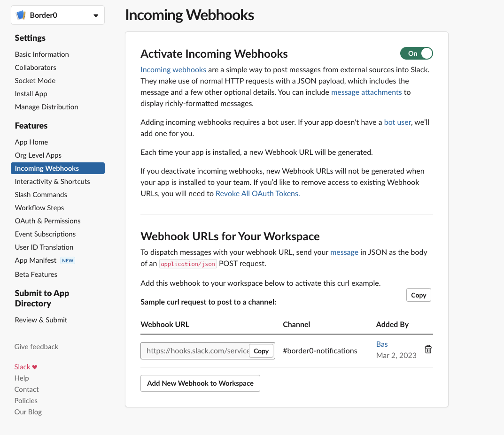The width and height of the screenshot is (504, 435).
Task: Go to Slash Commands
Action: point(41,195)
